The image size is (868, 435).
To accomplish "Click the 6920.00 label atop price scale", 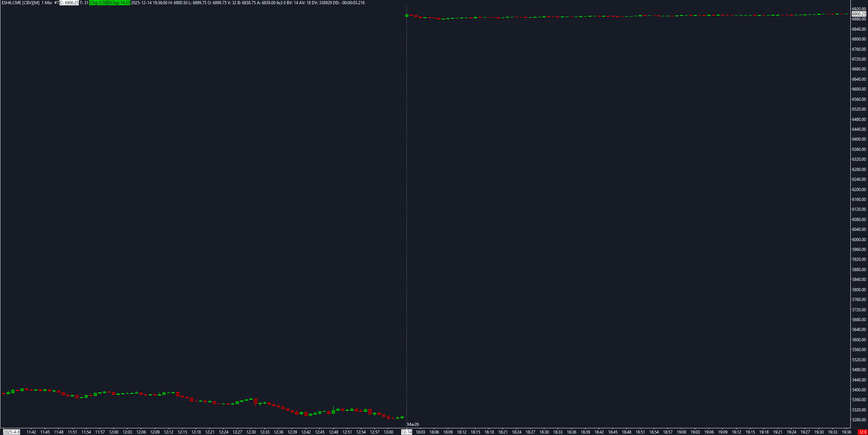I will [858, 9].
